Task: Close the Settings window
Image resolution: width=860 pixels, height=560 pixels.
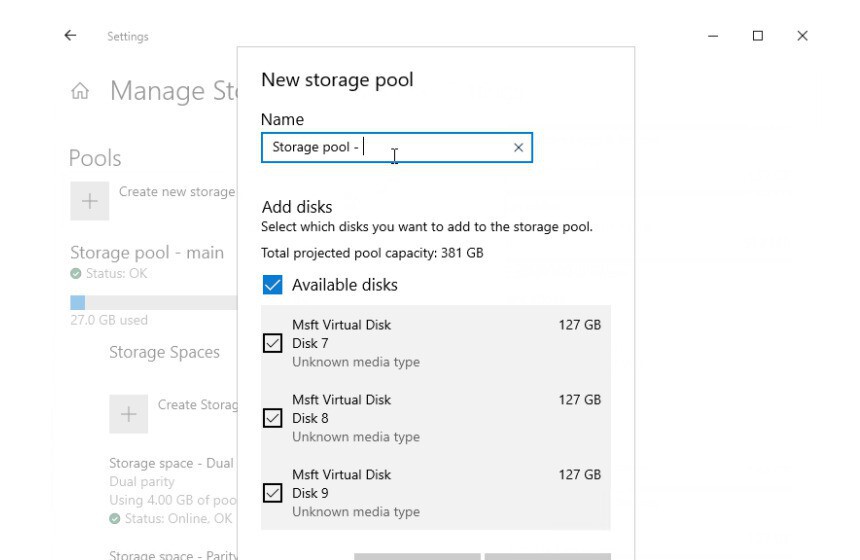Action: [x=802, y=36]
